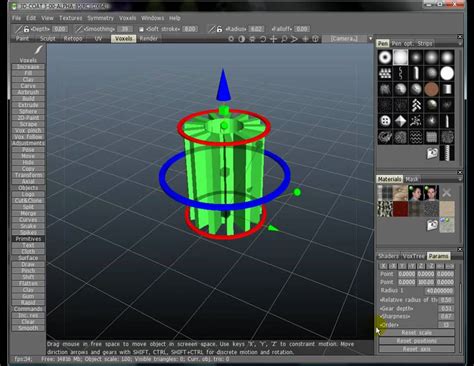The image size is (474, 366).
Task: Choose the wavy lines pen alpha
Action: click(x=416, y=137)
